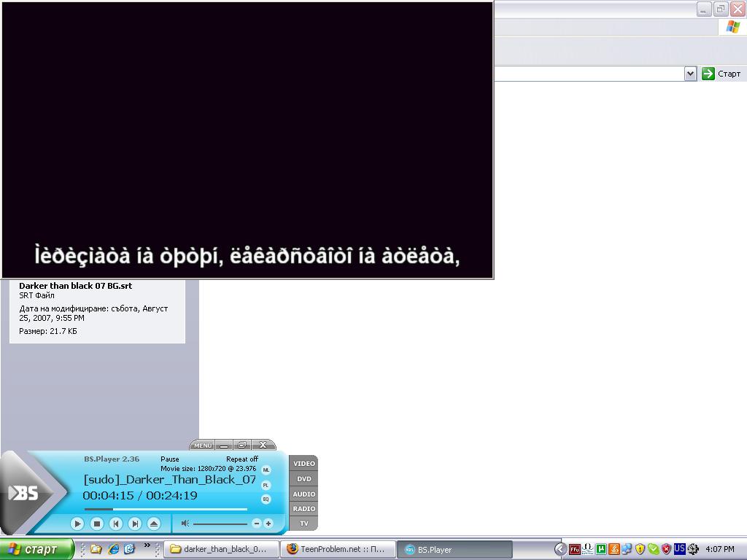Click the Размер: 21.7 КБ size text
747x560 pixels.
pos(47,331)
